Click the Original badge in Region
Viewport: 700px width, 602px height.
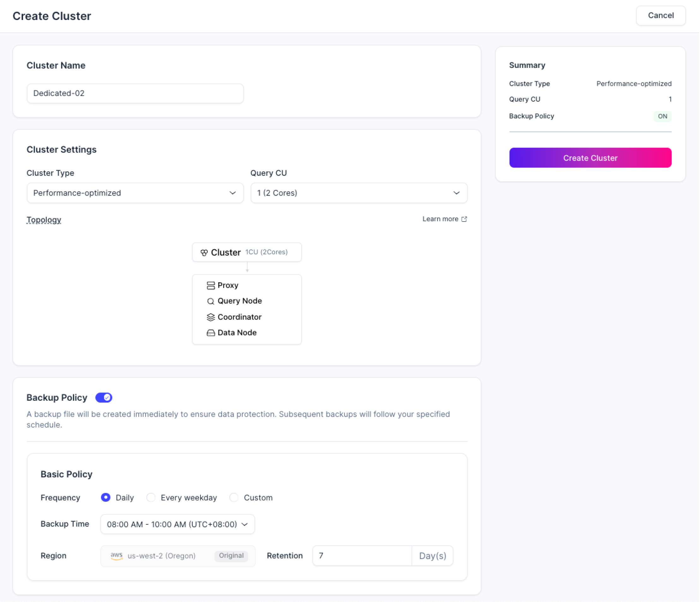[231, 556]
